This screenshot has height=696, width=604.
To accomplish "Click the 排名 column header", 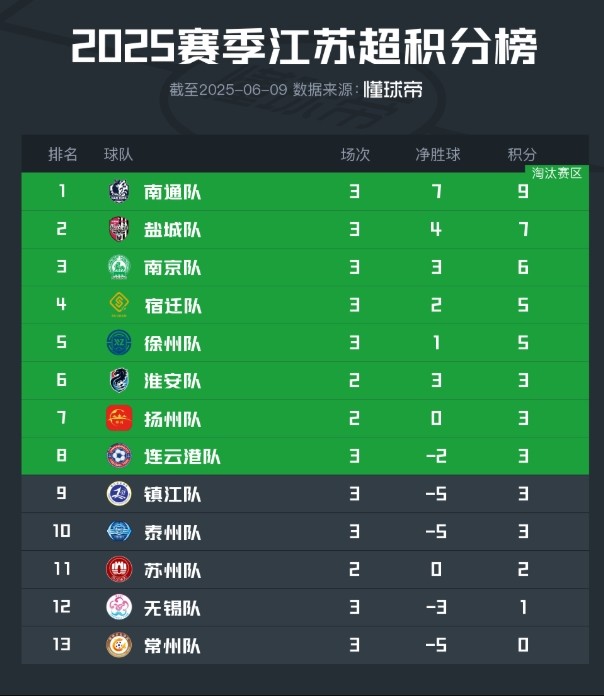I will pyautogui.click(x=63, y=154).
